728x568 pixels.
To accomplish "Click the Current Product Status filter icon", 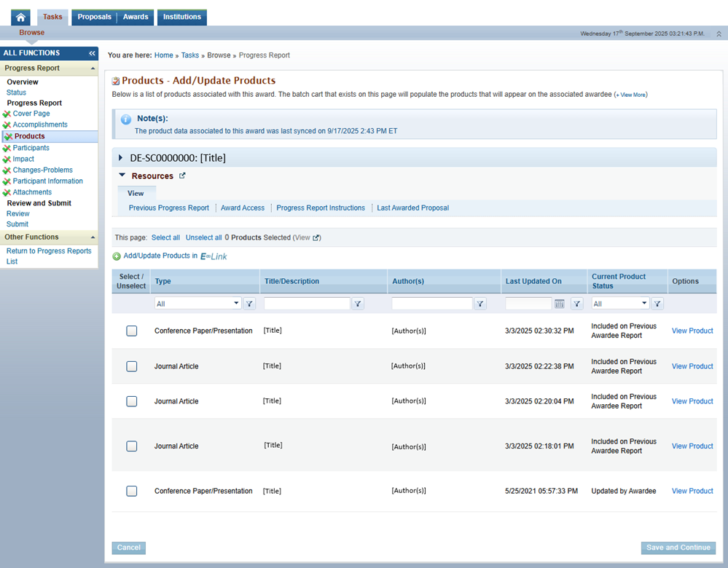I will pyautogui.click(x=657, y=304).
